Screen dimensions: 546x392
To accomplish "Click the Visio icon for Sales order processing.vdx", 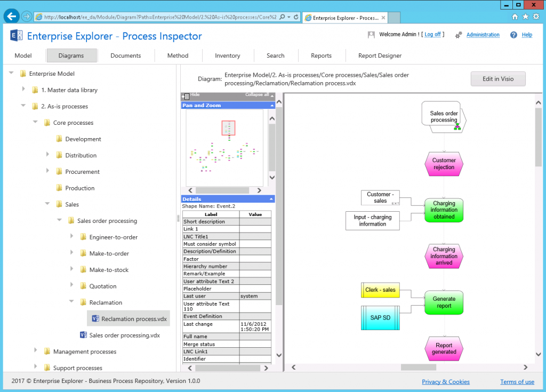I will 83,335.
